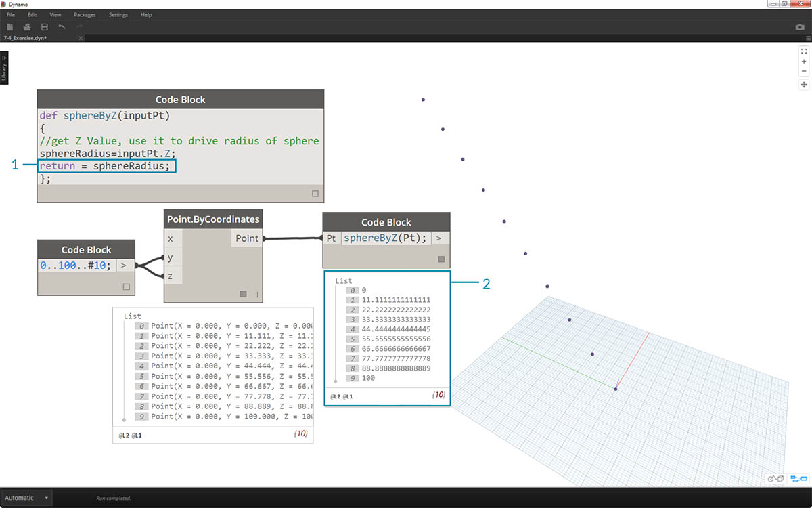Click the Save toolbar icon
The width and height of the screenshot is (812, 508).
tap(45, 27)
